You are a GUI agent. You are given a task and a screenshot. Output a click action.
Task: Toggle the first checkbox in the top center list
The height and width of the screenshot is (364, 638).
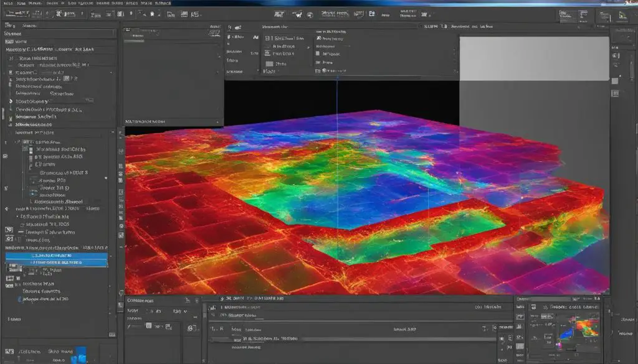(268, 39)
